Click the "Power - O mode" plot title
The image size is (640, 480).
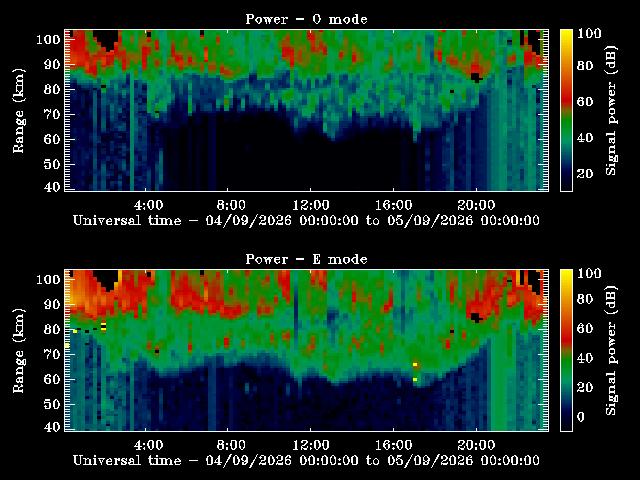coord(306,19)
